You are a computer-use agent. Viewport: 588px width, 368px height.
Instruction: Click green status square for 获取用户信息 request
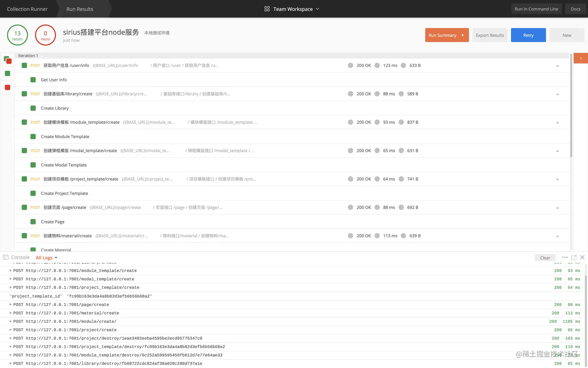coord(24,65)
